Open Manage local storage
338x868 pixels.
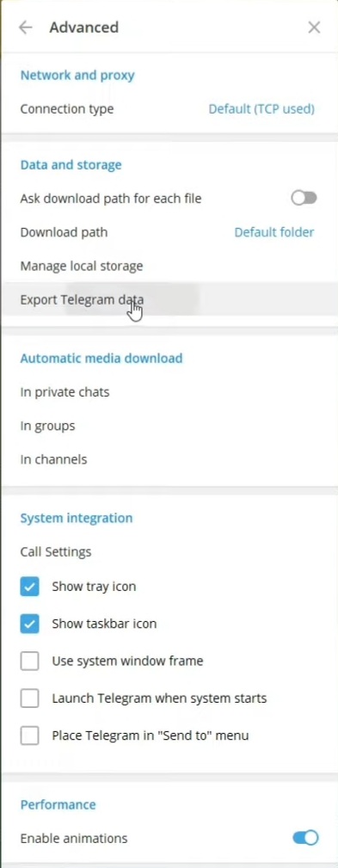pyautogui.click(x=169, y=266)
